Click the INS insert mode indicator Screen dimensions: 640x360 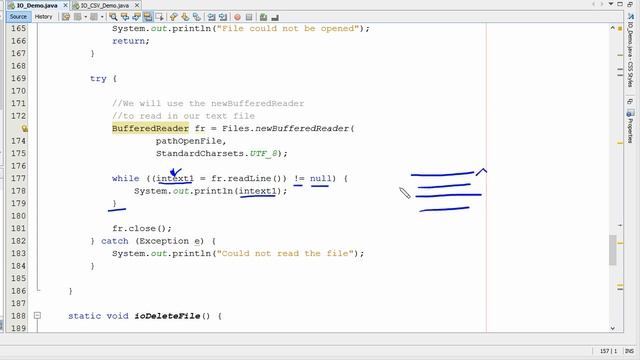(x=630, y=351)
